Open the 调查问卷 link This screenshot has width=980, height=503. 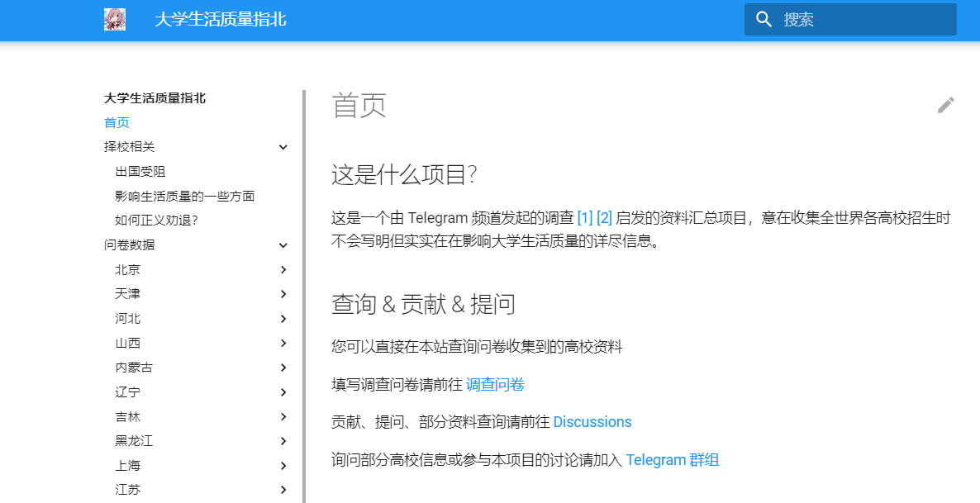495,385
